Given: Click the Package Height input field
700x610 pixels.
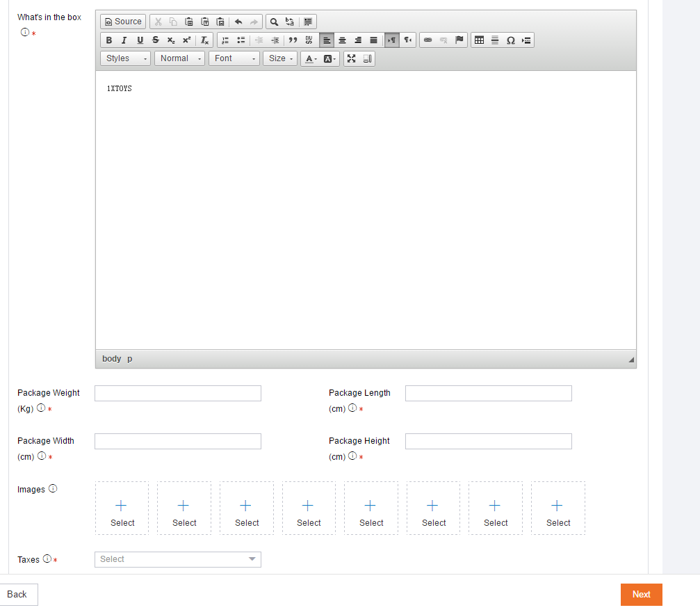Looking at the screenshot, I should tap(489, 441).
